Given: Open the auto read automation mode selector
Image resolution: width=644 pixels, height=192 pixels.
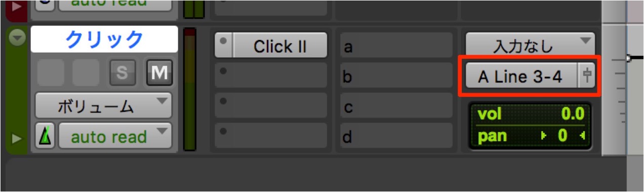Looking at the screenshot, I should [x=115, y=136].
